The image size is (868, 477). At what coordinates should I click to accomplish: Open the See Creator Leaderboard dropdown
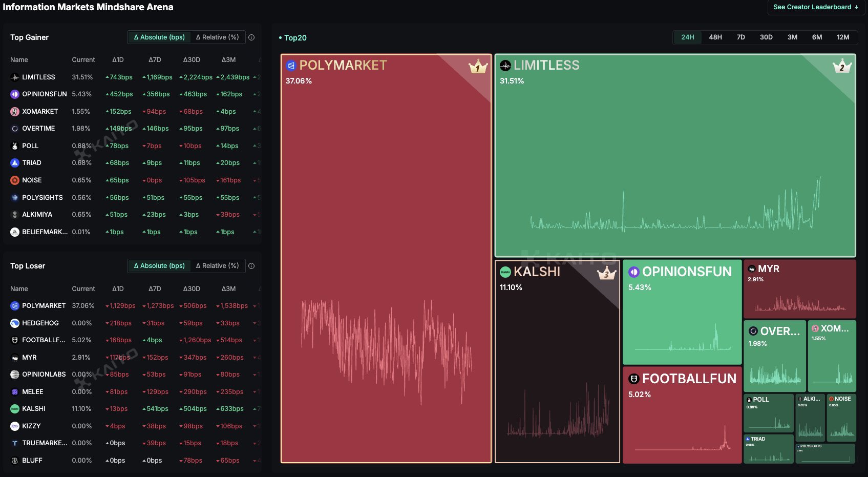(x=815, y=7)
